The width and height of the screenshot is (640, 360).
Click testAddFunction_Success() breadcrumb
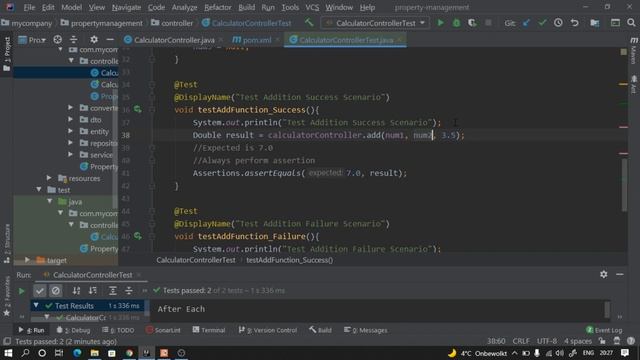click(289, 260)
